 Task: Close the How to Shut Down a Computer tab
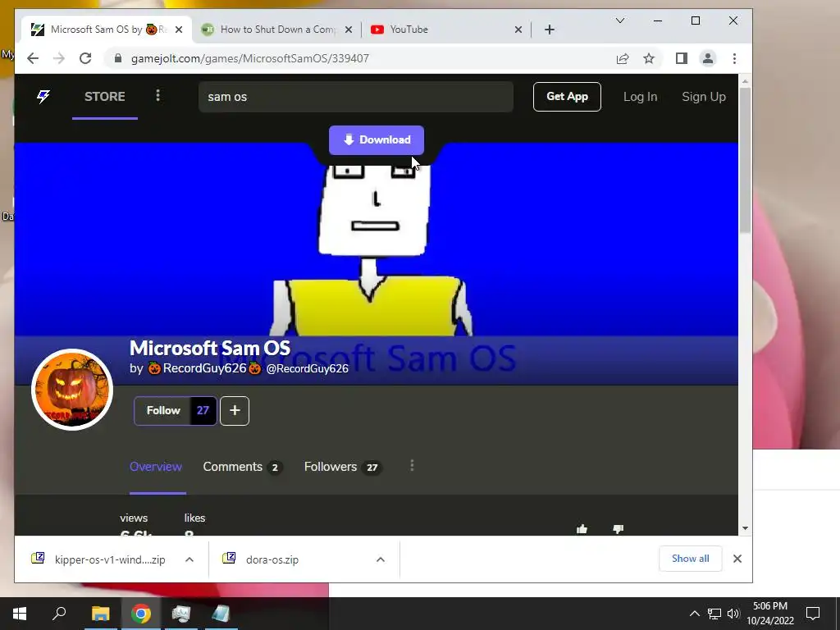(349, 30)
